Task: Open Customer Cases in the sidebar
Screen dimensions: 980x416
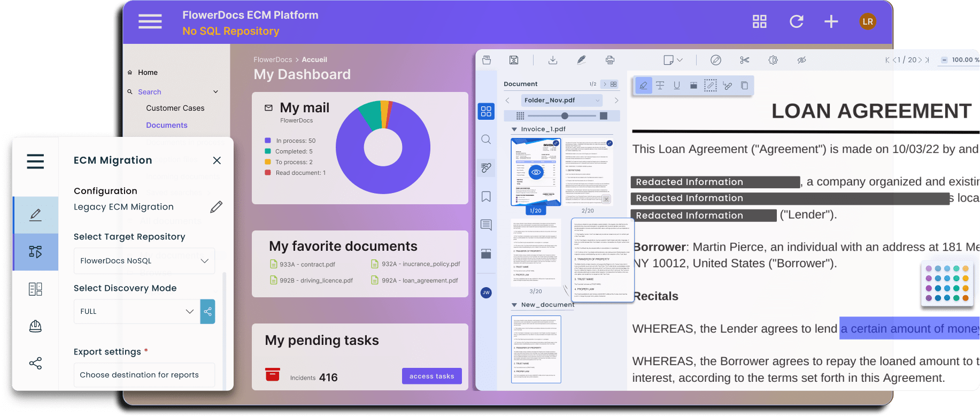Action: 175,108
